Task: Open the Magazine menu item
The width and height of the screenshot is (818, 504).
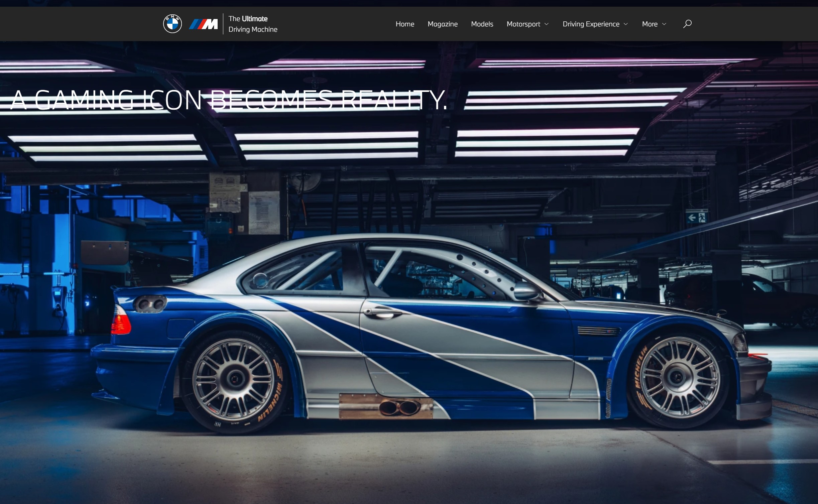Action: (x=442, y=24)
